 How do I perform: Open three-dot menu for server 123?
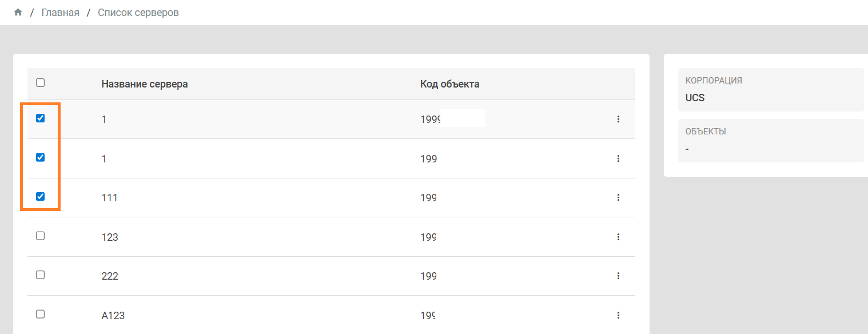(x=618, y=237)
